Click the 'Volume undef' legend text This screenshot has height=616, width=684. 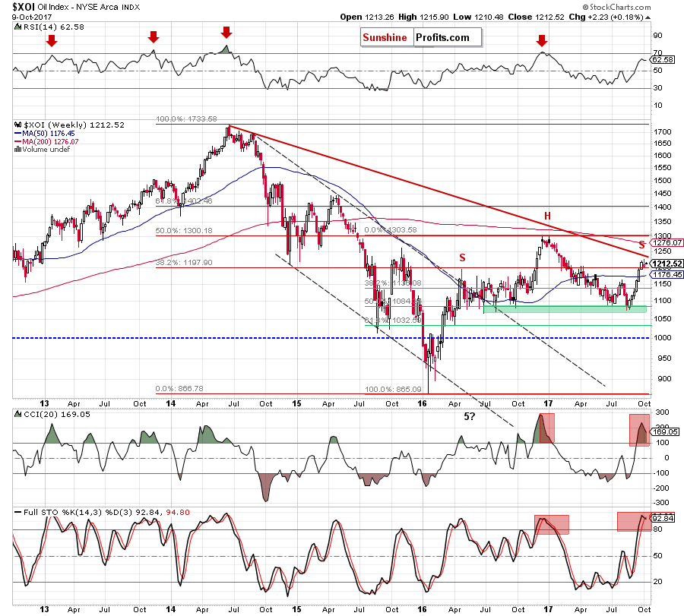pos(46,150)
